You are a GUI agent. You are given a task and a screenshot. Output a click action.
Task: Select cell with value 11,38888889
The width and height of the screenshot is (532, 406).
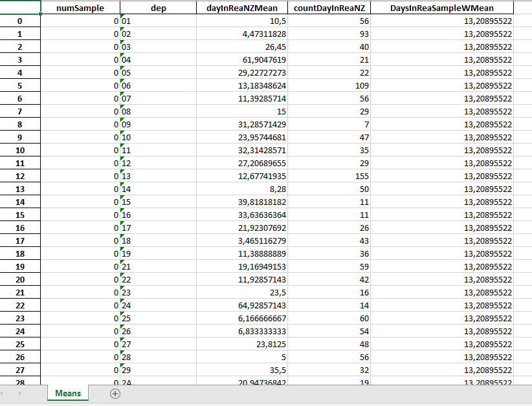coord(242,254)
